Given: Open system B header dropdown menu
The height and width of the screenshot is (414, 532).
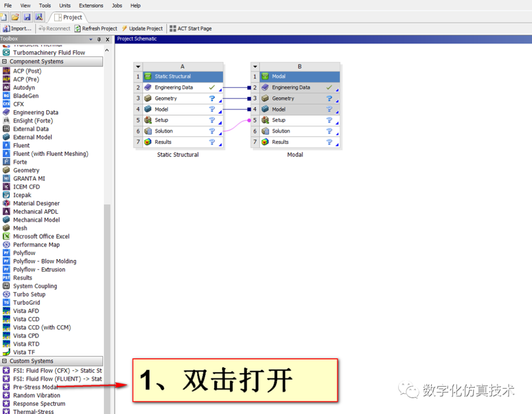Looking at the screenshot, I should coord(255,66).
